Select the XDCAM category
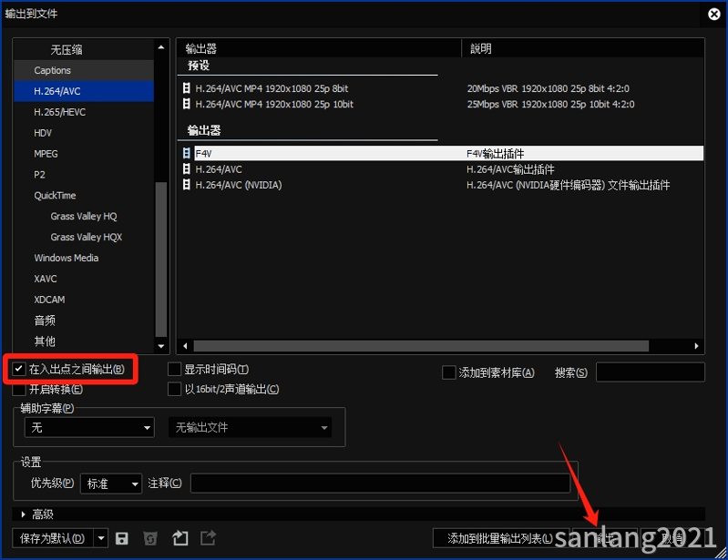Viewport: 728px width, 560px height. [x=84, y=300]
